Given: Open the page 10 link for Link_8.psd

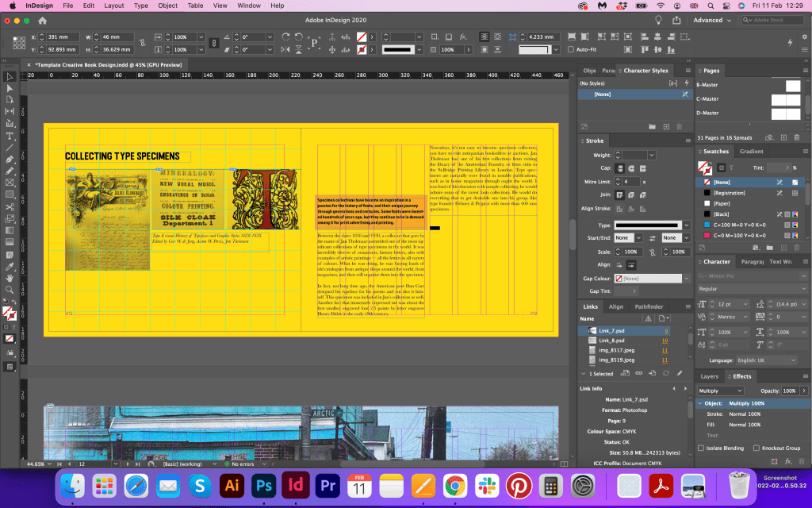Looking at the screenshot, I should [665, 341].
